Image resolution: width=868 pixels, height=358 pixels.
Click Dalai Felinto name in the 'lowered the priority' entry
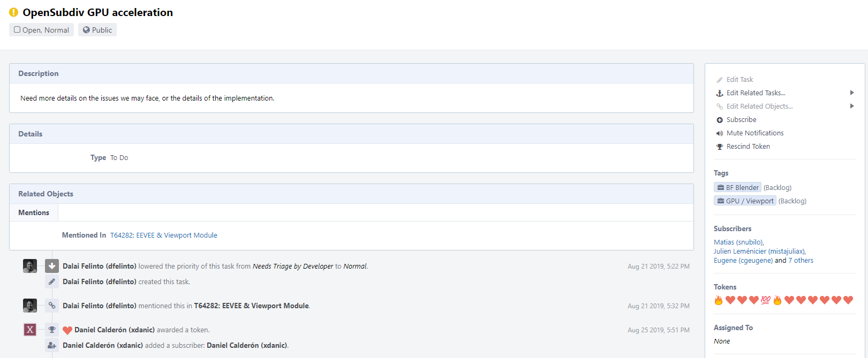coord(100,266)
